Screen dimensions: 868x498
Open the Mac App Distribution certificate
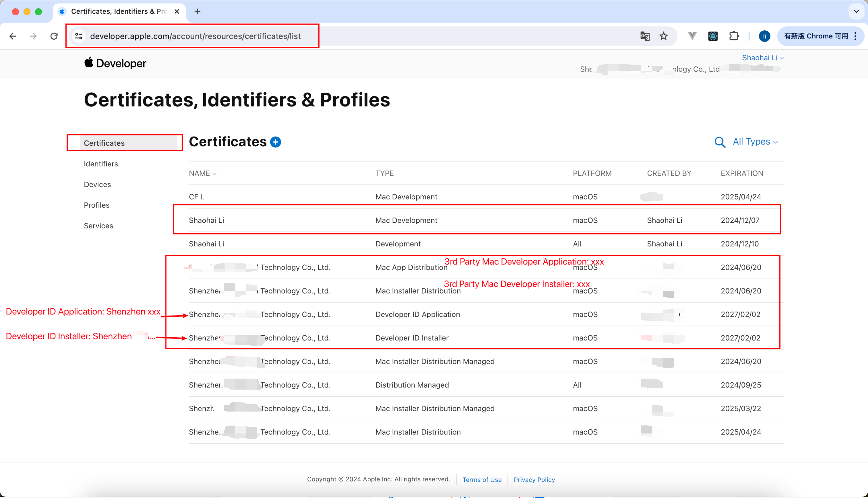point(486,267)
